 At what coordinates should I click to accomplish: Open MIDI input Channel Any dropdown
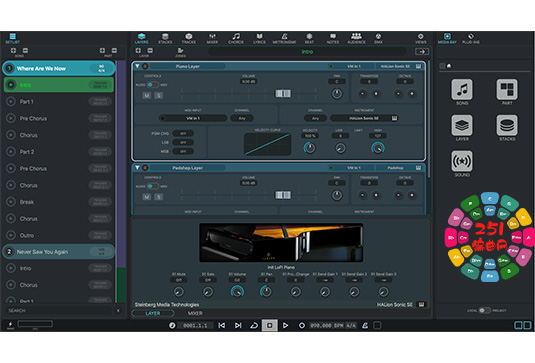tap(242, 118)
